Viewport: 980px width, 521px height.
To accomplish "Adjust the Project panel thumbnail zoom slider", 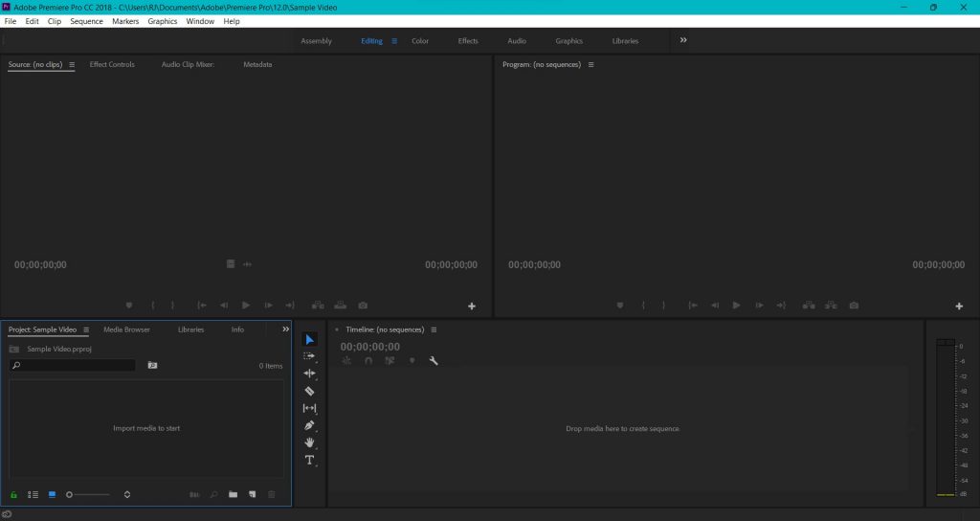I will 88,494.
